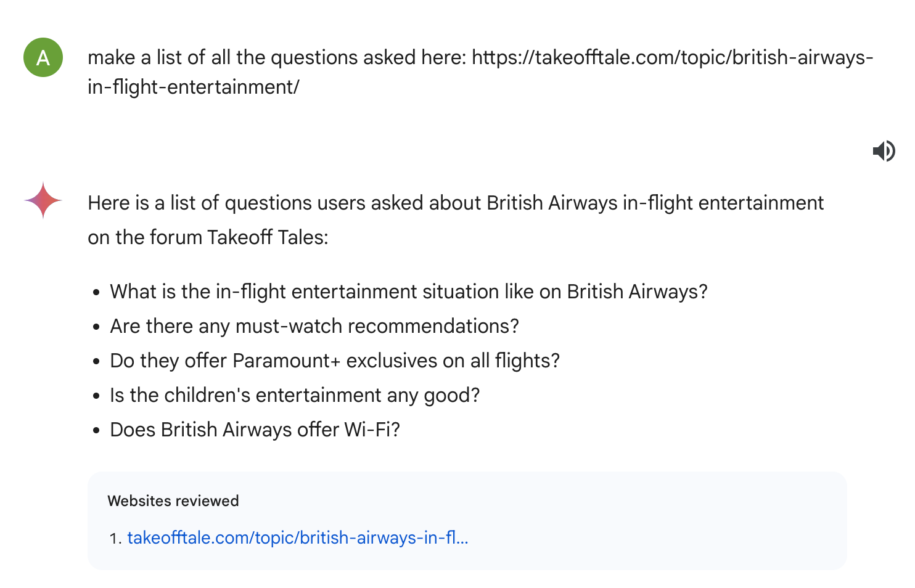This screenshot has width=915, height=588.
Task: Click the Gemini sparkle icon
Action: point(43,200)
